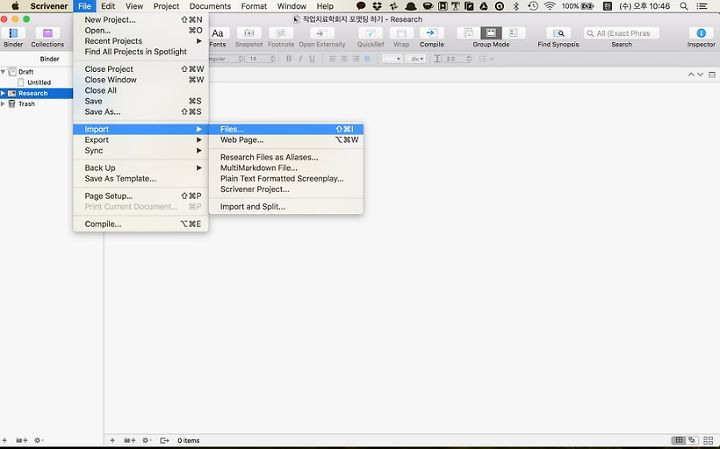This screenshot has width=720, height=449.
Task: Open the footer gear action menu
Action: point(147,440)
